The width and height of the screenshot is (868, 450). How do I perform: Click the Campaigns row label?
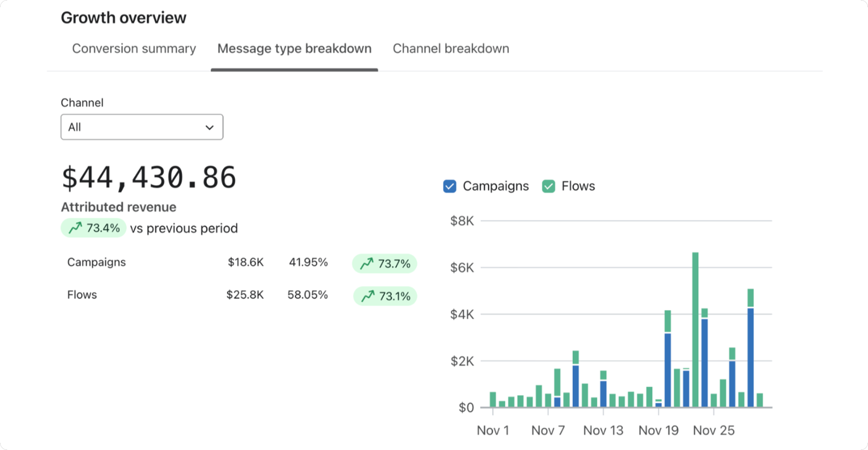96,262
